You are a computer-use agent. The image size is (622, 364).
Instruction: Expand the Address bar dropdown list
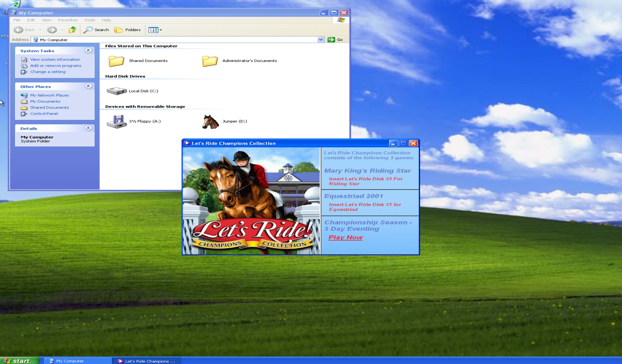[321, 40]
